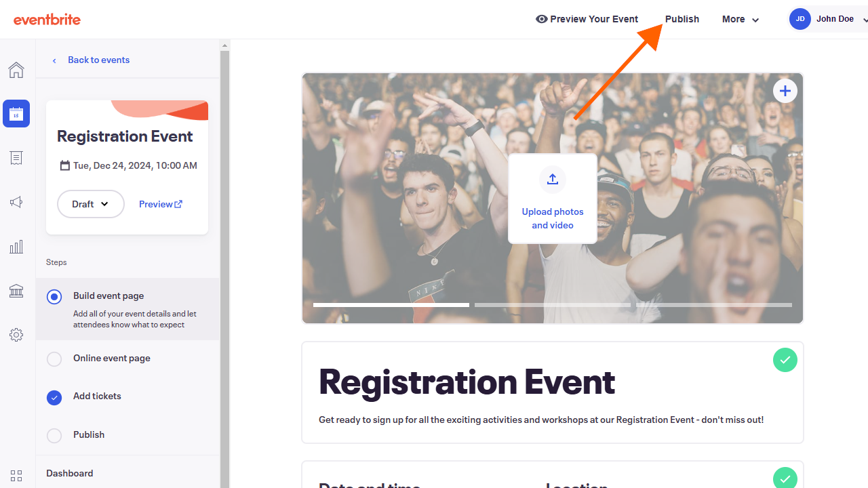Click Upload photos and video
Image resolution: width=868 pixels, height=488 pixels.
(553, 199)
